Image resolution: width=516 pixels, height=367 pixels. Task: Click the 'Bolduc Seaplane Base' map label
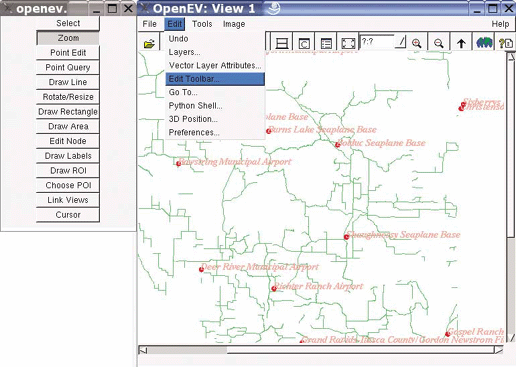(382, 143)
